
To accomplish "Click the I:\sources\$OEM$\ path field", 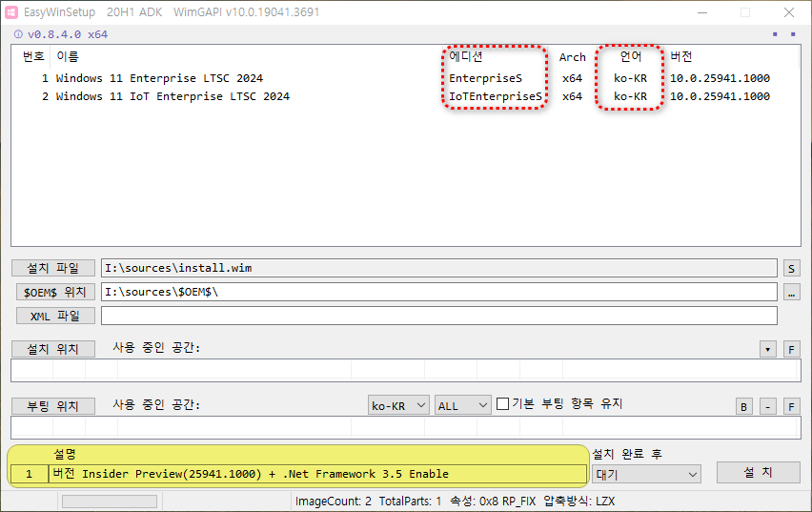I will tap(439, 292).
